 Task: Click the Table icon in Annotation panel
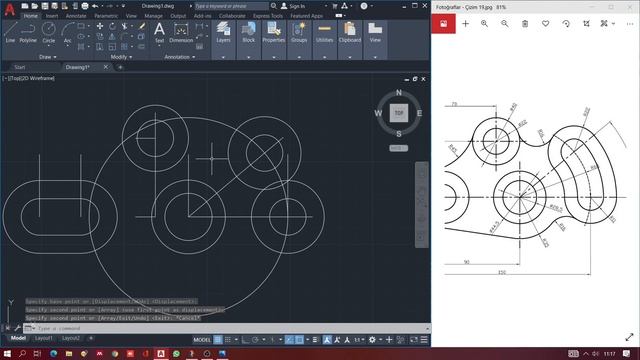point(199,47)
